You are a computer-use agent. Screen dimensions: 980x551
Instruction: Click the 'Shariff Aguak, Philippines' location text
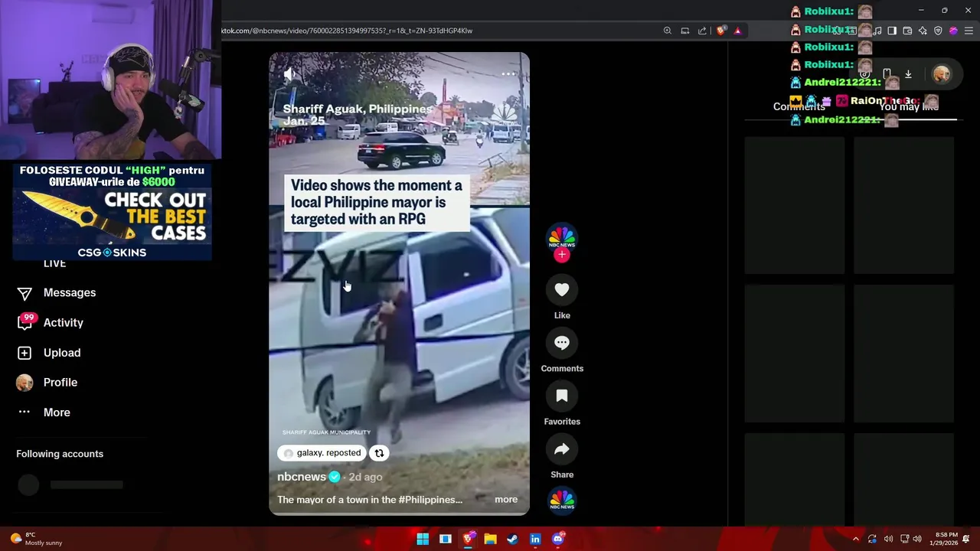click(x=357, y=109)
